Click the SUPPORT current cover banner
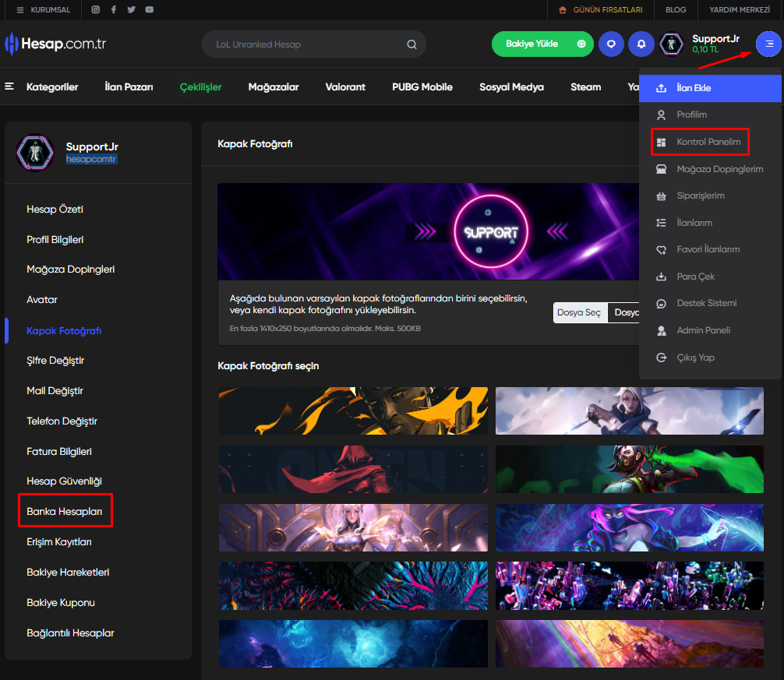784x680 pixels. coord(429,231)
